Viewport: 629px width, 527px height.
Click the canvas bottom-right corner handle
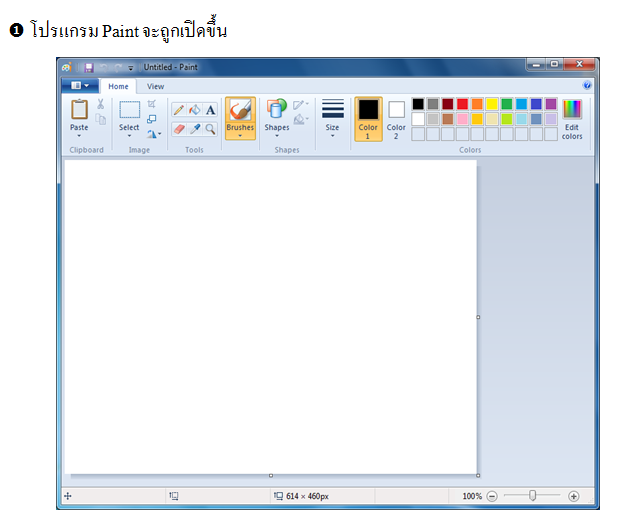click(478, 476)
